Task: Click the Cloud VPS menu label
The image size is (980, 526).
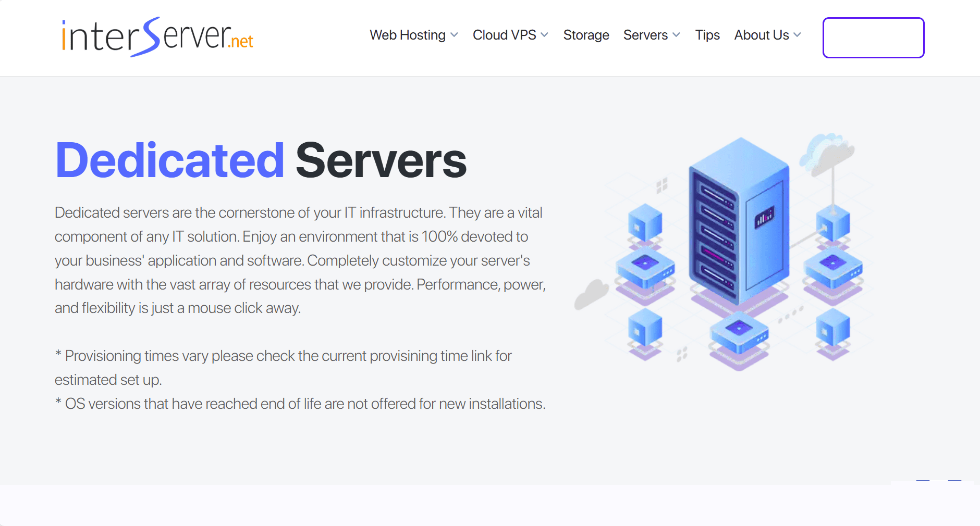Action: (504, 35)
